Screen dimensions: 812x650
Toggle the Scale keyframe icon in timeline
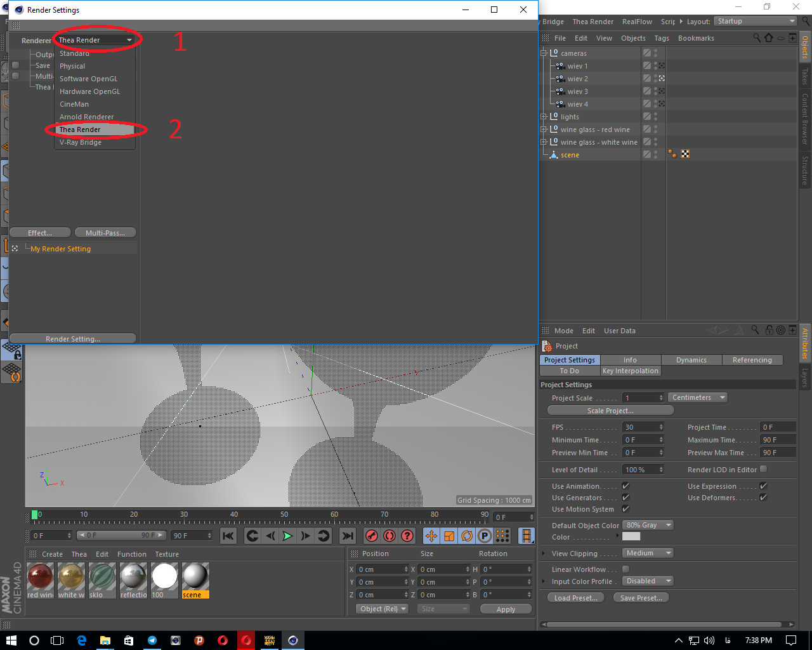(449, 536)
